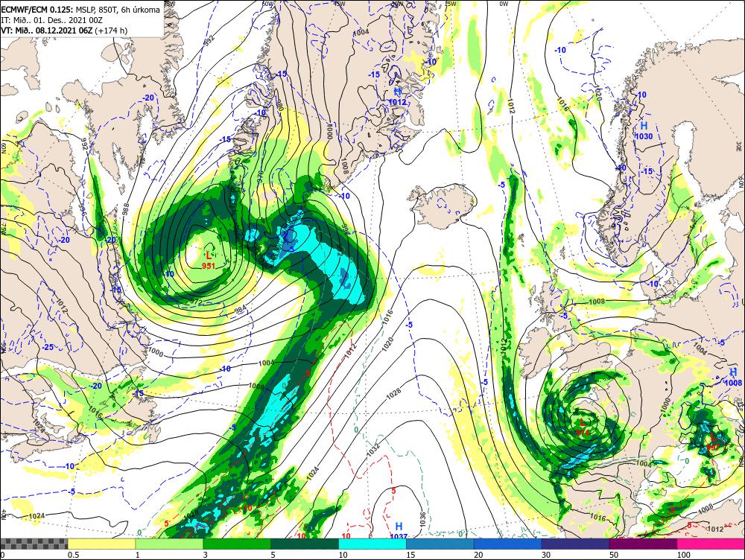Click the '(+174 h)' forecast hour text
This screenshot has height=560, width=745.
tap(111, 31)
